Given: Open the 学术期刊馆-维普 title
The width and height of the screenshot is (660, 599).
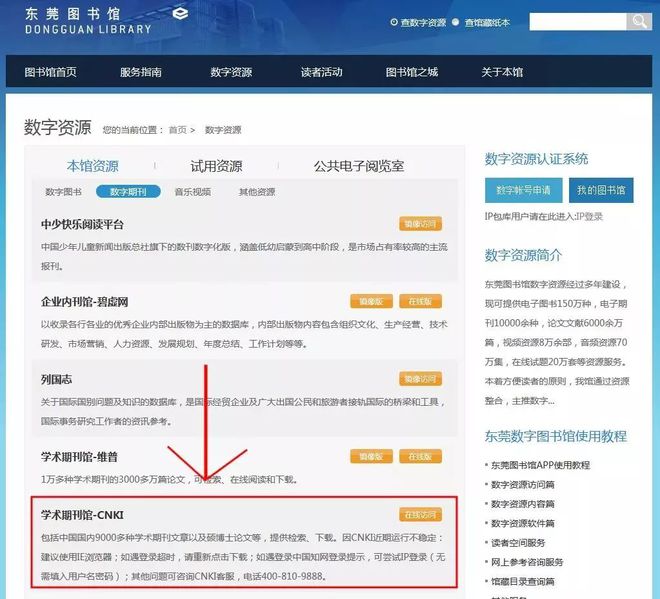Looking at the screenshot, I should (x=79, y=457).
